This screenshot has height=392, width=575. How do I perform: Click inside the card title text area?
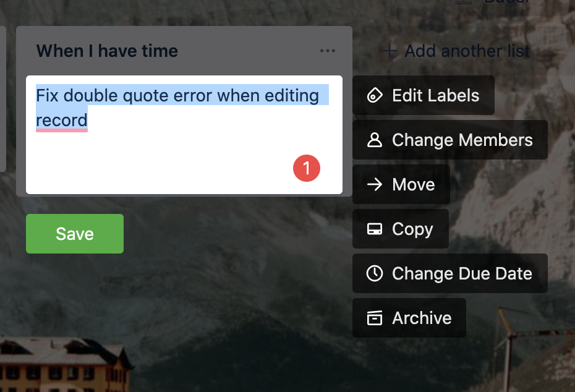pos(184,135)
